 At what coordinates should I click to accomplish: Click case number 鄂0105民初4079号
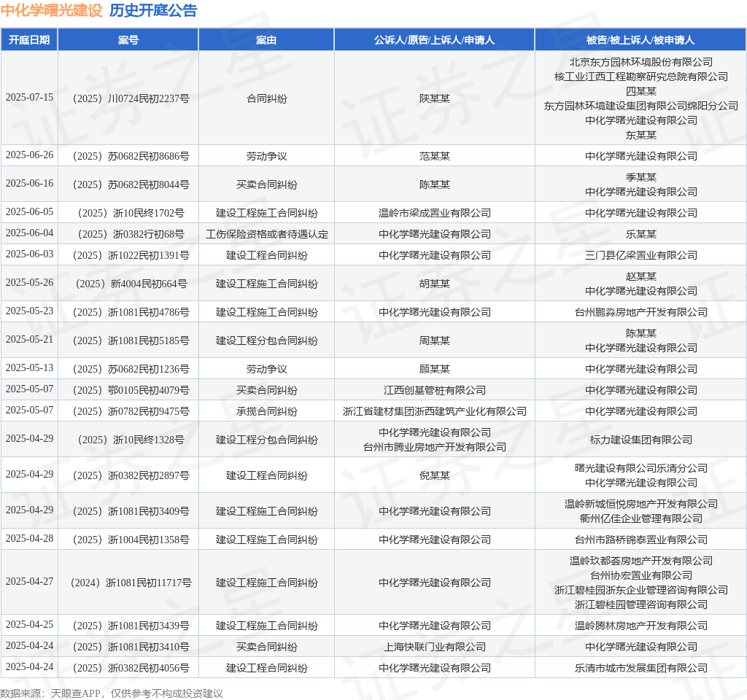click(x=131, y=391)
